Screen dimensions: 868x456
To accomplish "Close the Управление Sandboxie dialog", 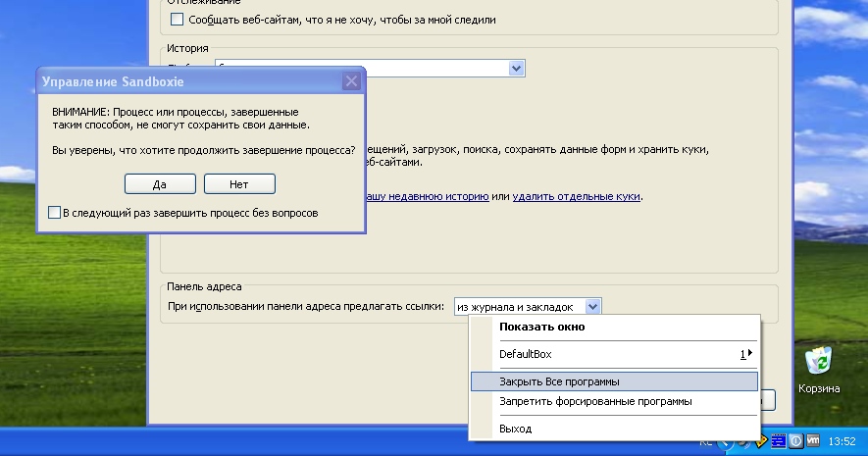I will coord(351,82).
